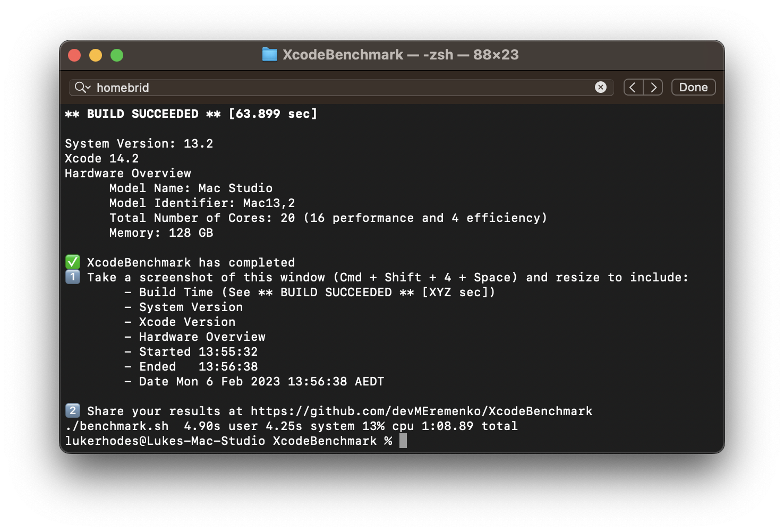The width and height of the screenshot is (784, 532).
Task: Click 'Model Identifier: Mac13,2' line
Action: pos(202,203)
